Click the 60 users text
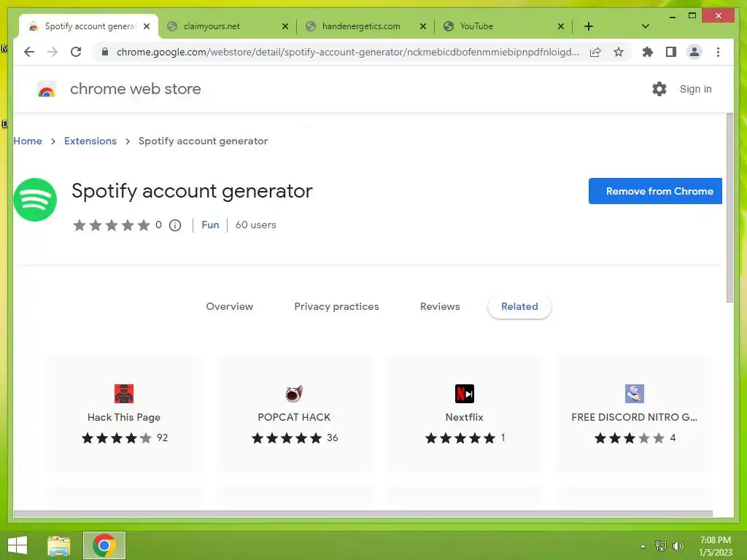Screen dimensions: 747x560 tap(256, 225)
